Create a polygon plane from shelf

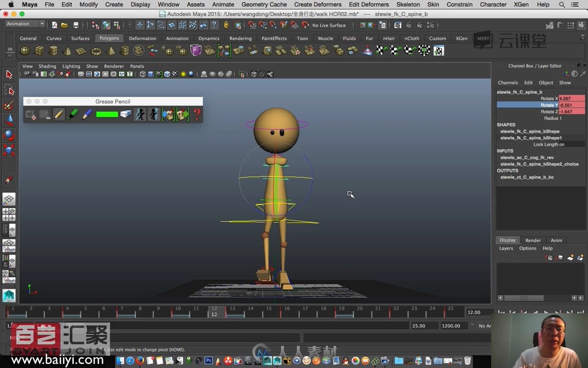[x=81, y=51]
